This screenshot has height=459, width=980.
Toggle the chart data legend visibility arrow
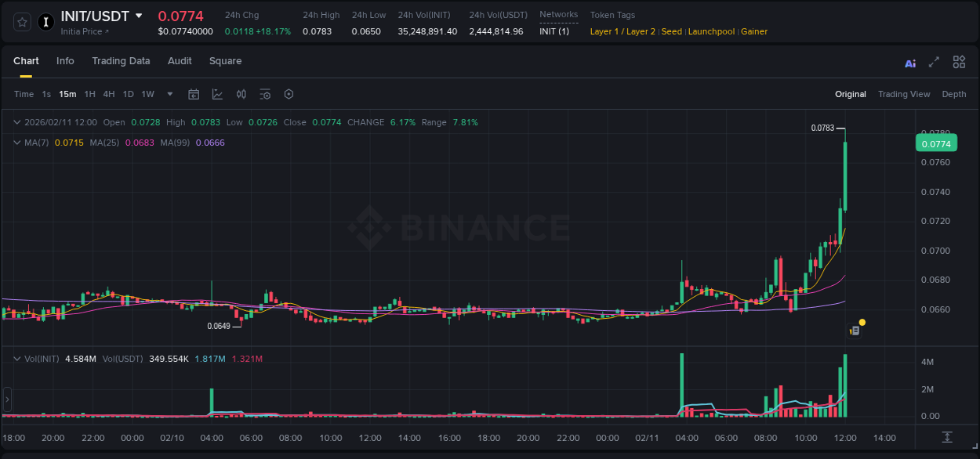16,122
